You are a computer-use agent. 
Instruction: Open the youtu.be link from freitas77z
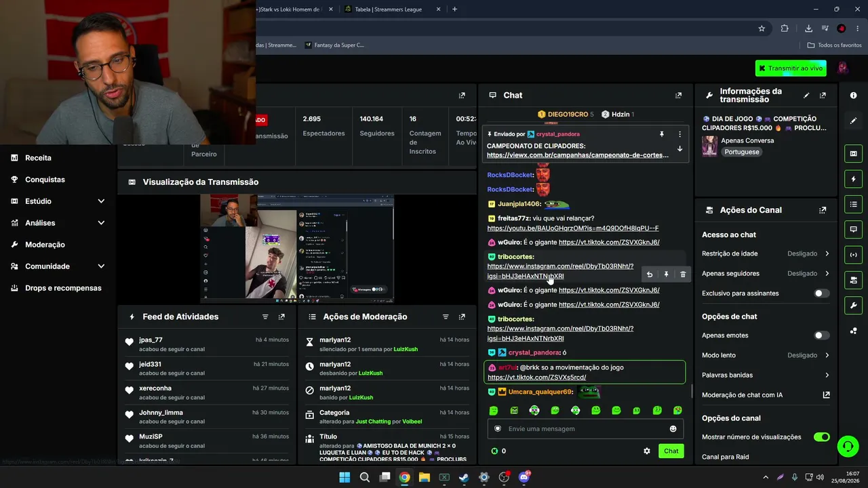point(573,228)
